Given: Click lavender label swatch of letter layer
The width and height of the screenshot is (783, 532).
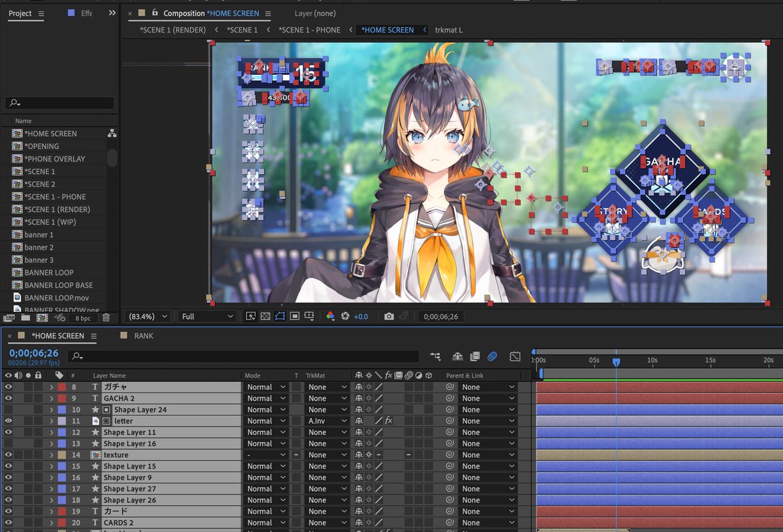Looking at the screenshot, I should (62, 421).
